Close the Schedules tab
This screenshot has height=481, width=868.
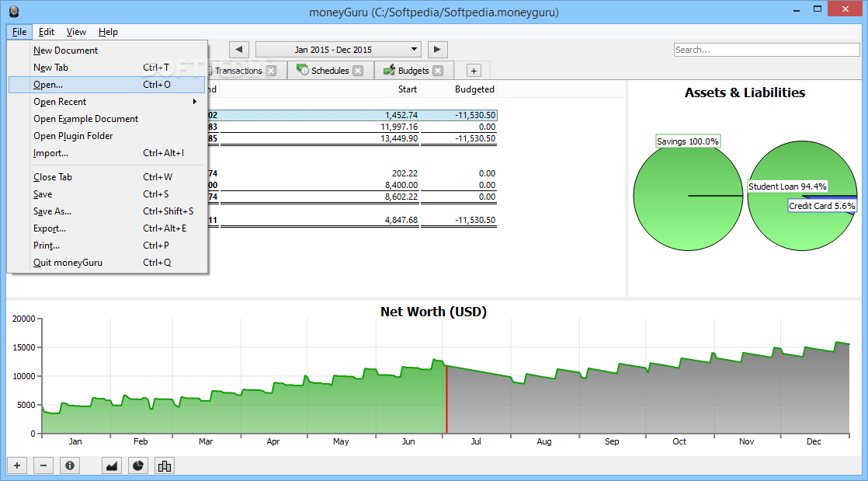[x=358, y=71]
